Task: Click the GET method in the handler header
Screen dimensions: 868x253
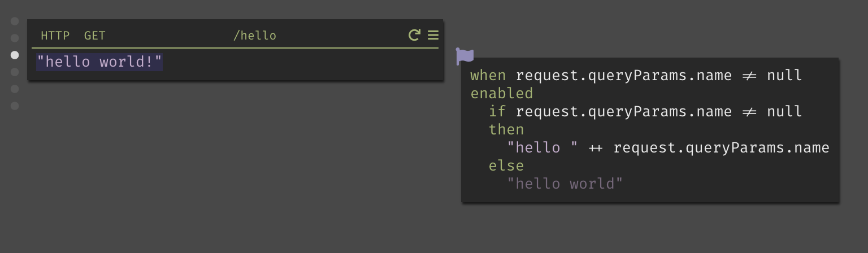Action: [x=95, y=36]
